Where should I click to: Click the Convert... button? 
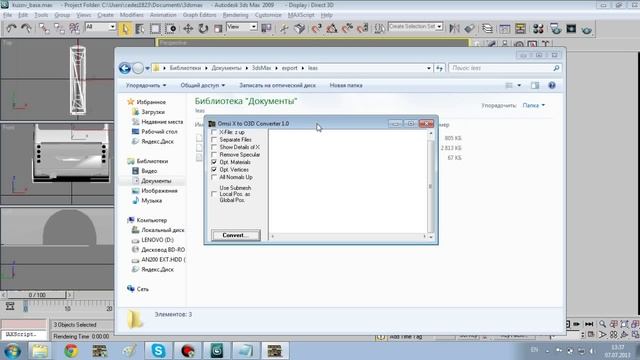coord(236,235)
